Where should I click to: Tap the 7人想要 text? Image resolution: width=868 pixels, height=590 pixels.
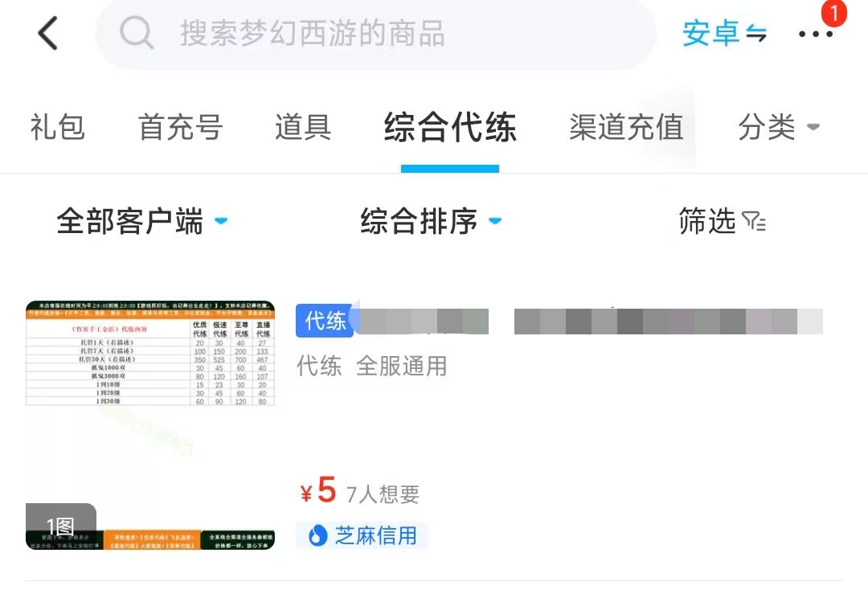(383, 494)
